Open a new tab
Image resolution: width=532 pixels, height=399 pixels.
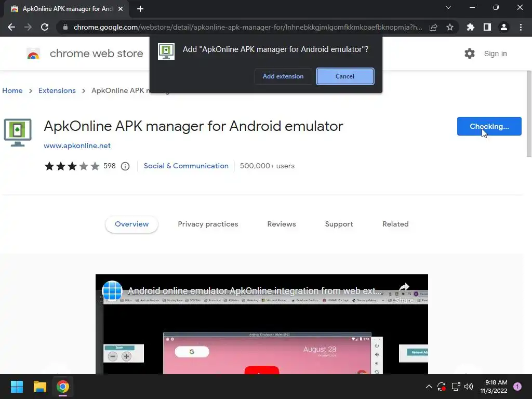click(x=140, y=9)
